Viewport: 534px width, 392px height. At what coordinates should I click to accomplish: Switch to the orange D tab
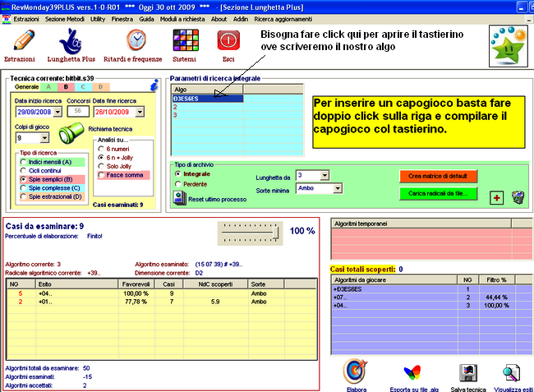101,87
